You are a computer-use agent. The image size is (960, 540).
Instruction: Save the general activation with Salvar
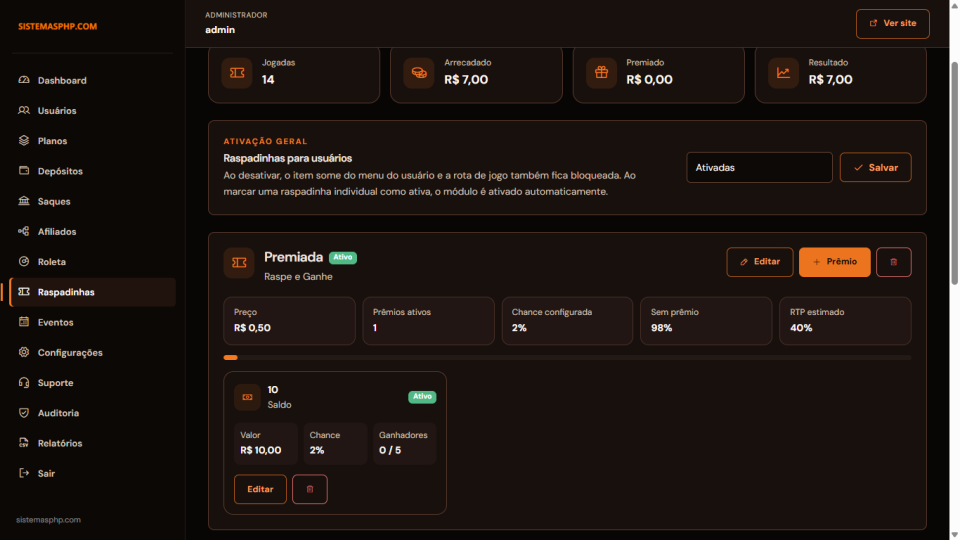click(x=876, y=167)
